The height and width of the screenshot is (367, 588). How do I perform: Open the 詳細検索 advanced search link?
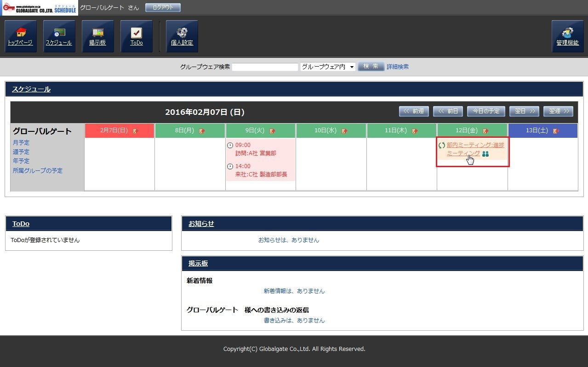(x=397, y=67)
